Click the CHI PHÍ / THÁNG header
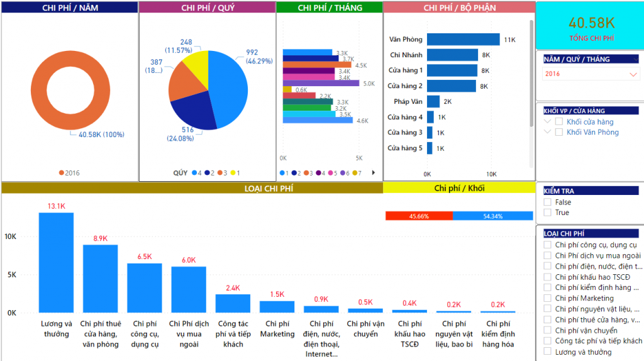This screenshot has height=361, width=644. point(330,8)
